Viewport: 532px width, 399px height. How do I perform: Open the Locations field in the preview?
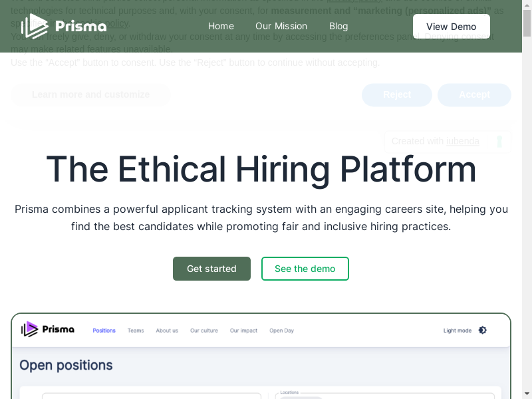[386, 396]
